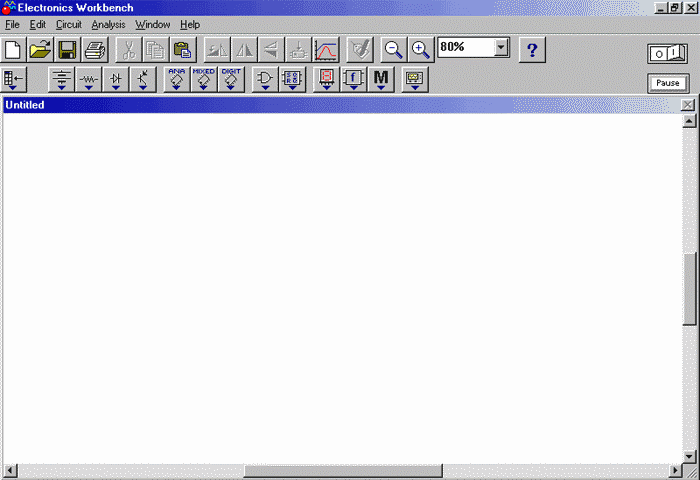
Task: Create a new circuit file
Action: pyautogui.click(x=13, y=50)
